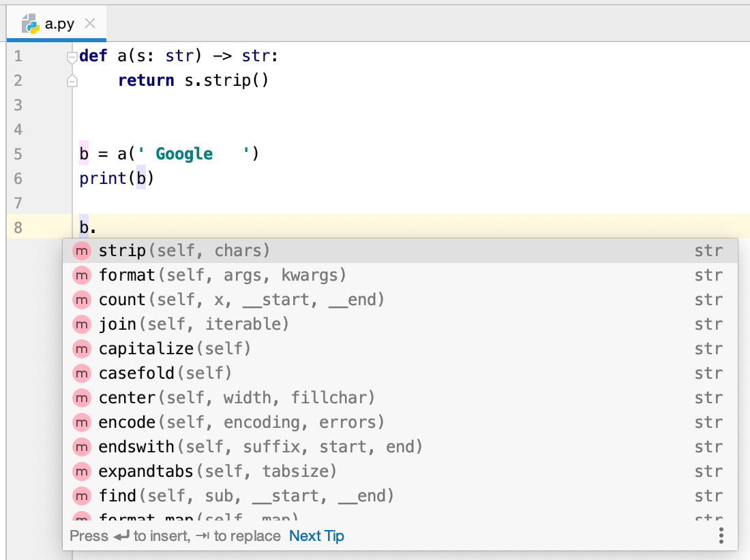The height and width of the screenshot is (560, 750).
Task: Click the method icon beside casefold
Action: click(82, 373)
